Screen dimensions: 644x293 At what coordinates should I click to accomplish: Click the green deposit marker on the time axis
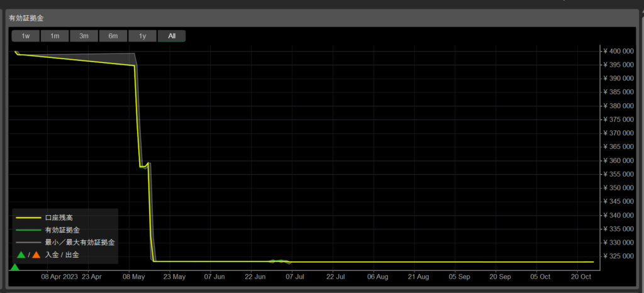click(x=14, y=267)
